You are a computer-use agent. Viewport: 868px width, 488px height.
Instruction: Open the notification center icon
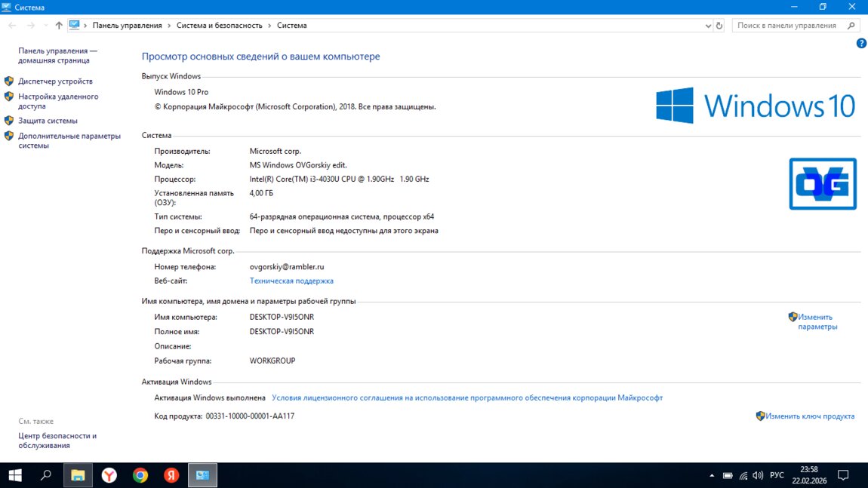844,475
